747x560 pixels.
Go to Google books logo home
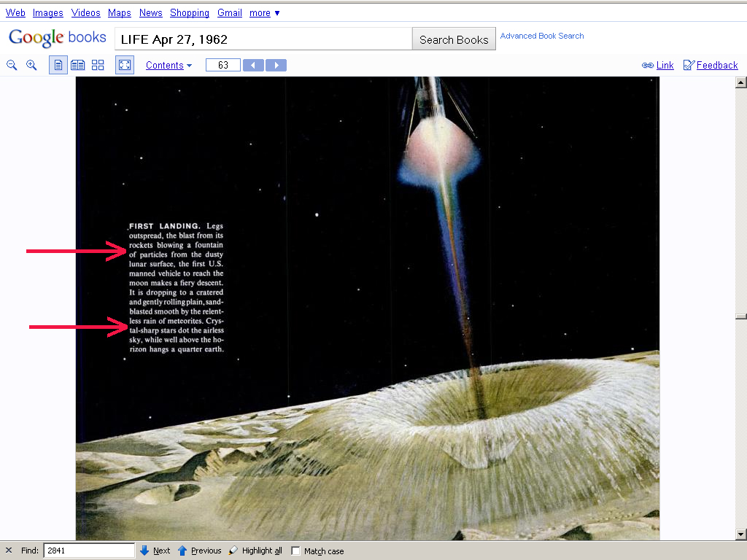(57, 37)
